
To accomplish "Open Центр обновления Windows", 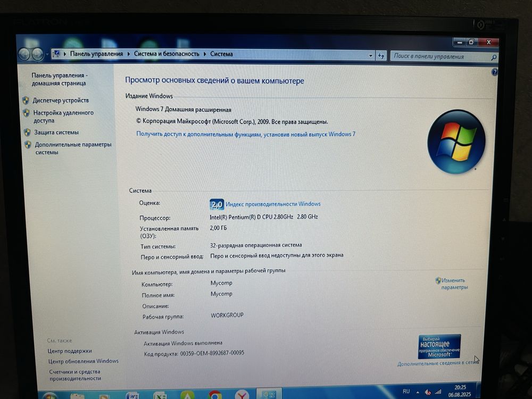I will pos(83,361).
